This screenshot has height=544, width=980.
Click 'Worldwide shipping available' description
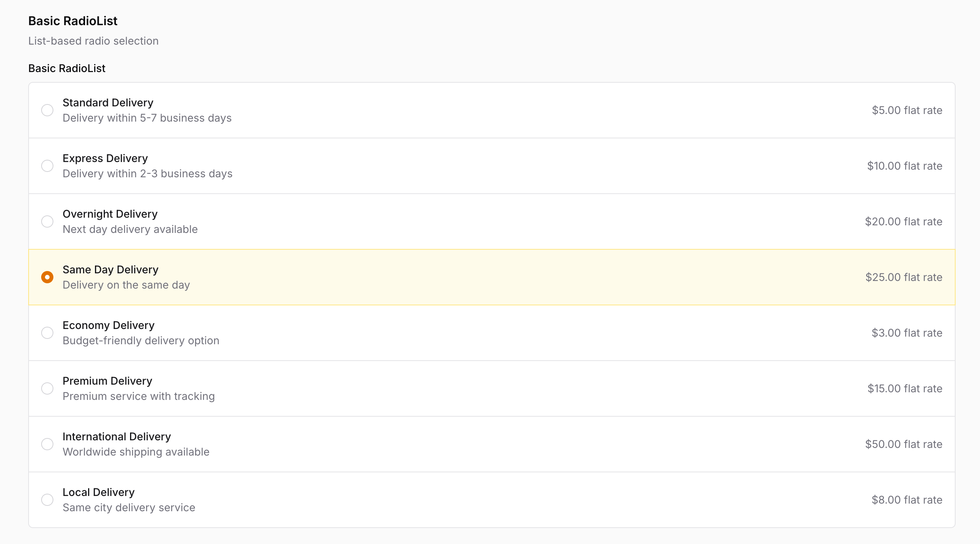pos(136,452)
